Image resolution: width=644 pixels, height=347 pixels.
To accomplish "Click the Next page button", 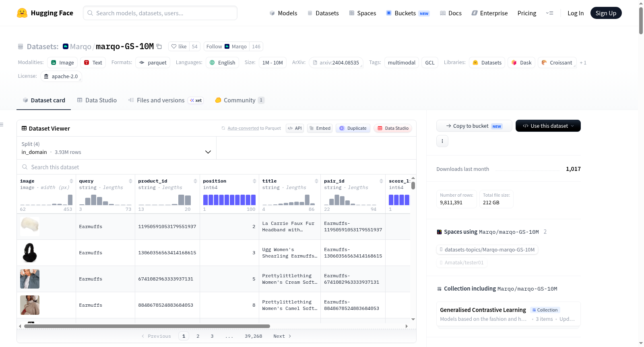I will [x=282, y=336].
